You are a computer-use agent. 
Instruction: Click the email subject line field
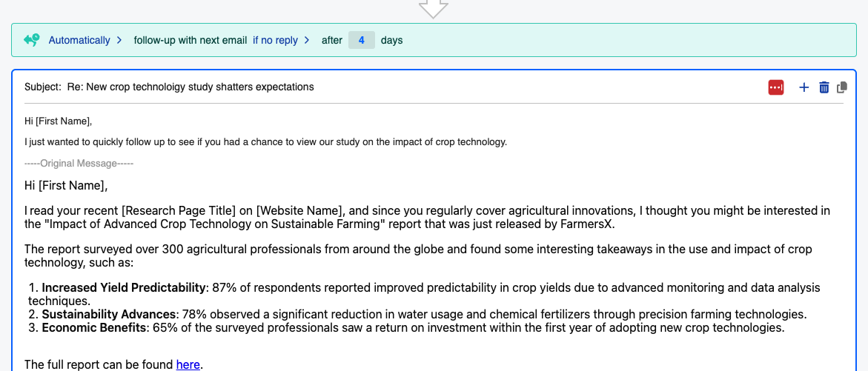191,87
